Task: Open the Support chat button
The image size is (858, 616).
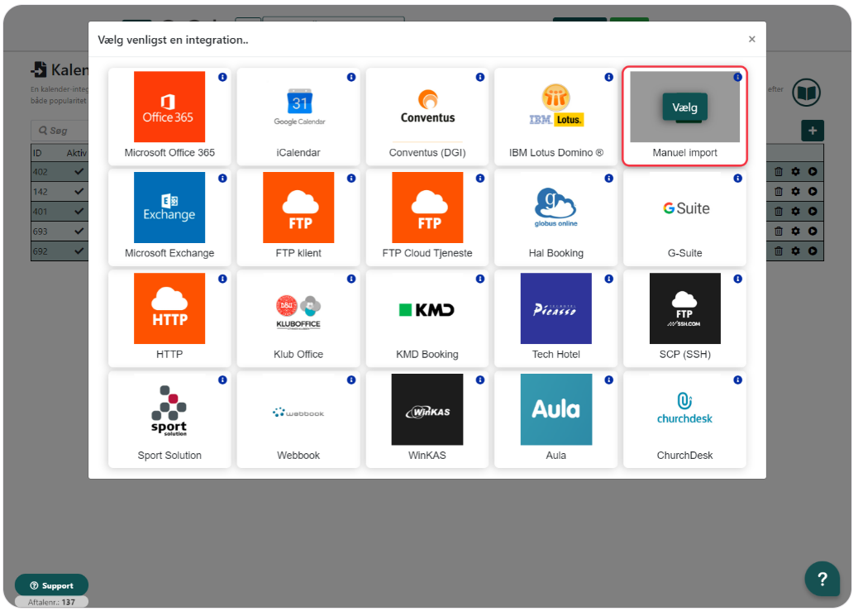Action: (x=51, y=585)
